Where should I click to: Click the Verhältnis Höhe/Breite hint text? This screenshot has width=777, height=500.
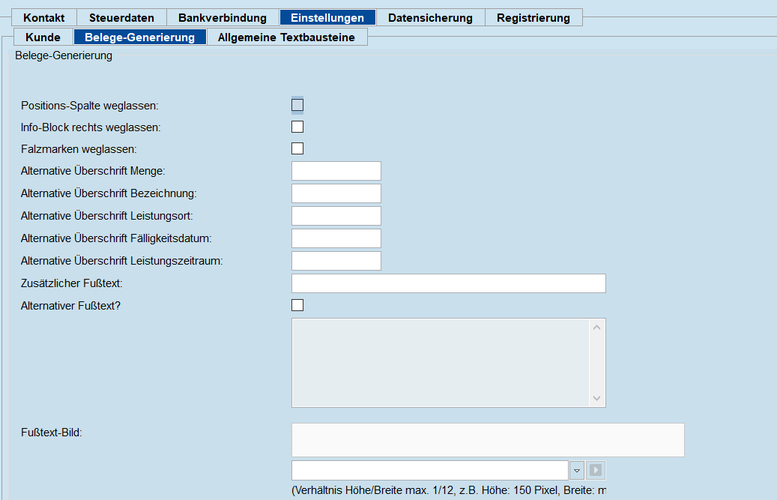pyautogui.click(x=448, y=491)
